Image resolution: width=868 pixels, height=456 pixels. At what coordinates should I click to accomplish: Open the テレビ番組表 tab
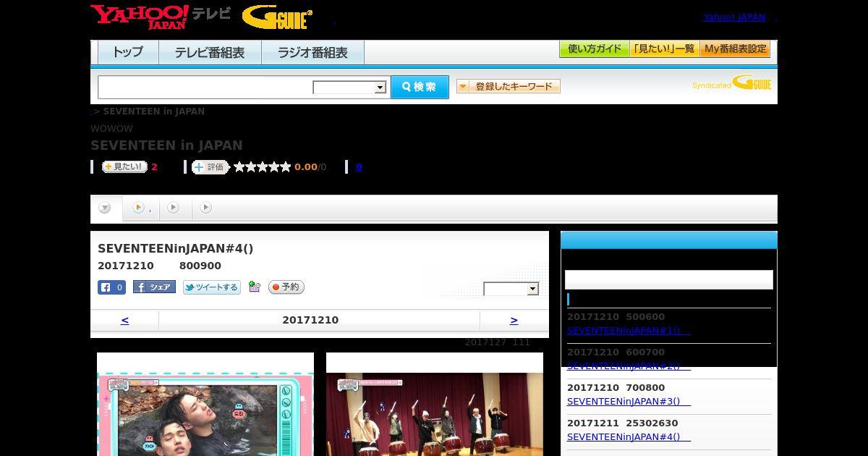pyautogui.click(x=210, y=52)
